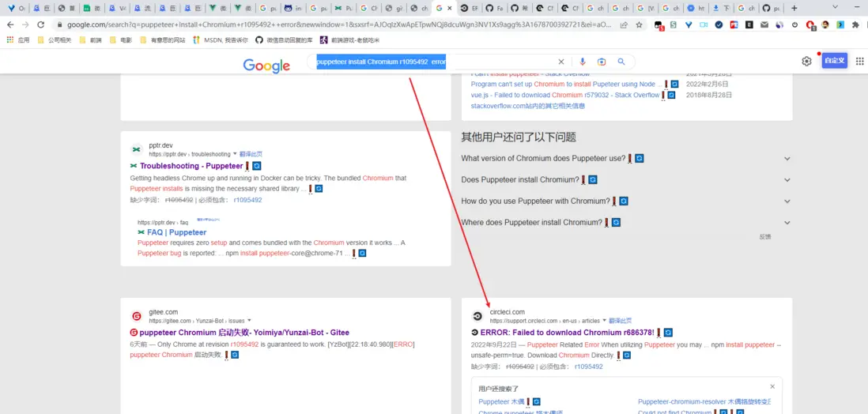Screen dimensions: 868x414
Task: Translate icon after 'Does Puppeteer install Chromium?'
Action: pos(592,180)
